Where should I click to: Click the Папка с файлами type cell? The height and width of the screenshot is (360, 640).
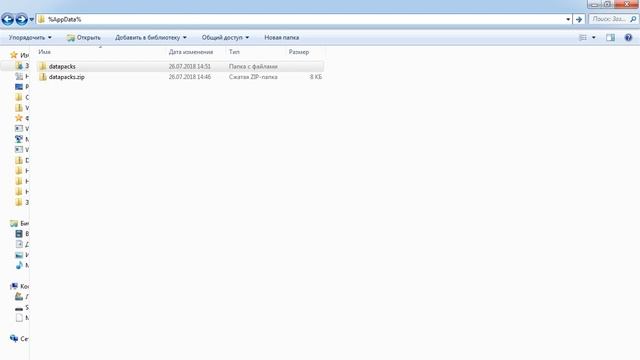point(253,66)
